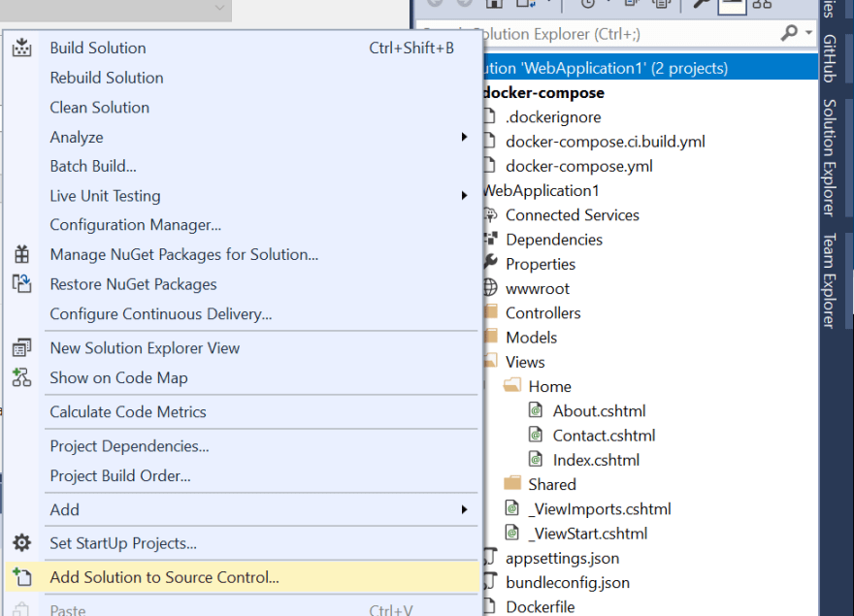Click the Shared folder icon

pos(512,483)
